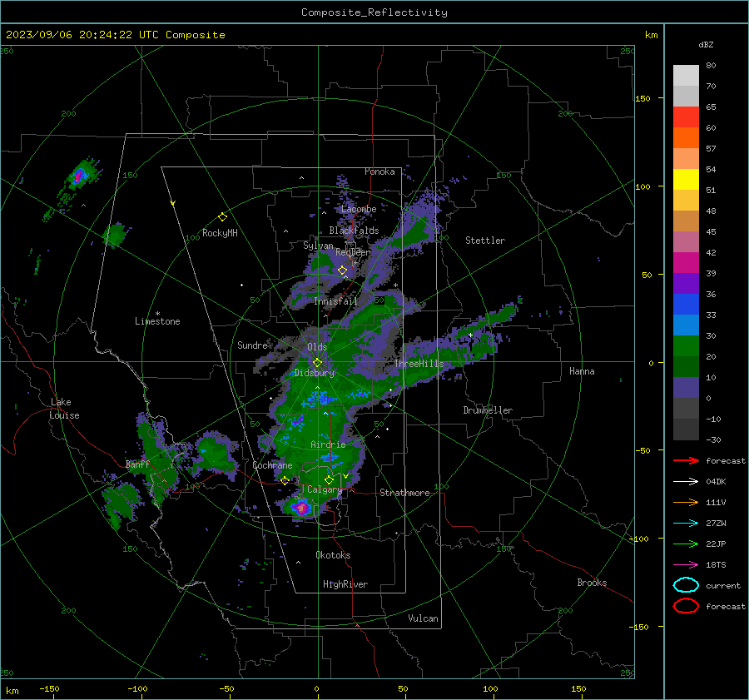Click the Composite_Reflectivity title
749x700 pixels.
(x=374, y=12)
